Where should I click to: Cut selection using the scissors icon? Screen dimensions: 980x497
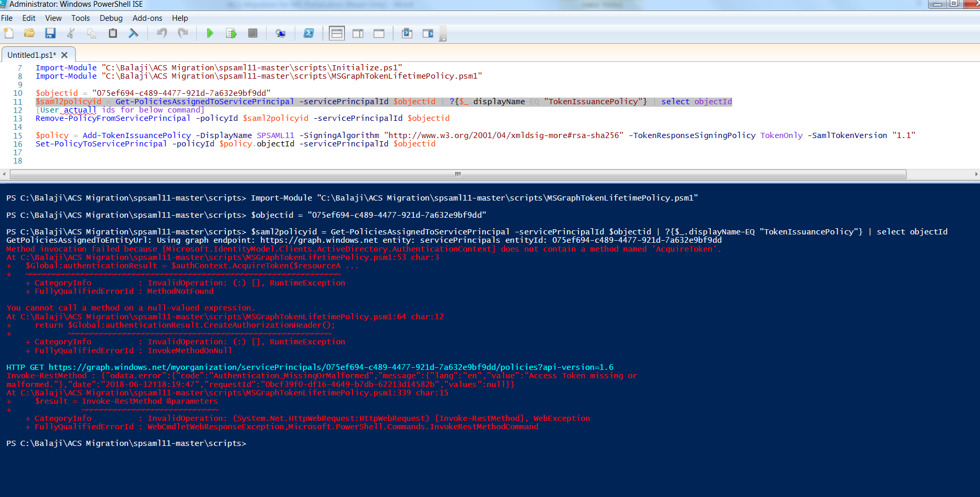pyautogui.click(x=71, y=33)
